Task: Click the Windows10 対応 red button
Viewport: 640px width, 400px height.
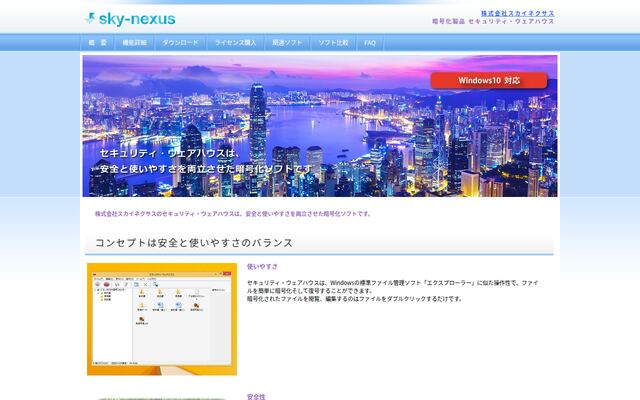Action: coord(489,80)
